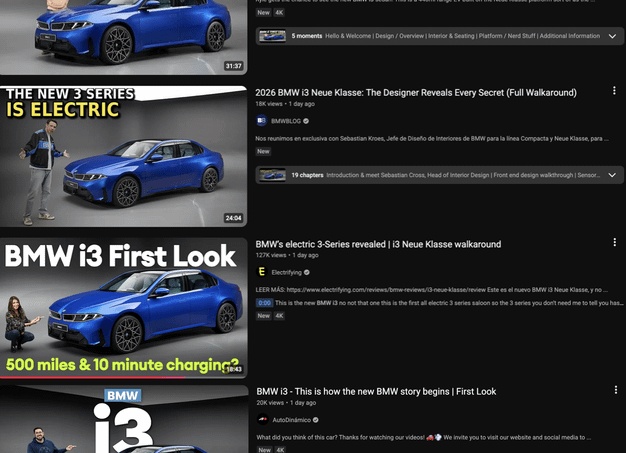Image resolution: width=626 pixels, height=453 pixels.
Task: Open more options for Designer Reveals video
Action: pyautogui.click(x=614, y=93)
